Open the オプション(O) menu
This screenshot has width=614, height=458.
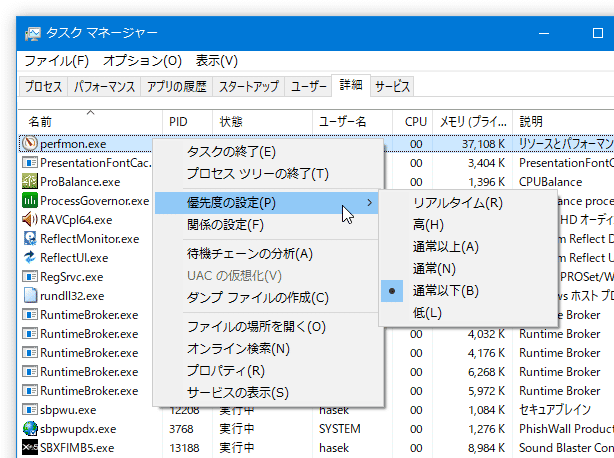[143, 61]
